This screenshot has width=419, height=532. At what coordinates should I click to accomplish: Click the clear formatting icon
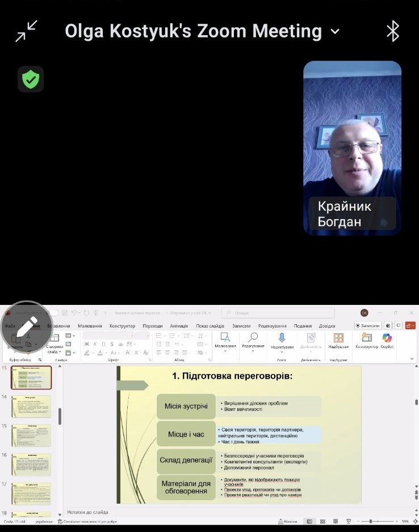pyautogui.click(x=146, y=353)
